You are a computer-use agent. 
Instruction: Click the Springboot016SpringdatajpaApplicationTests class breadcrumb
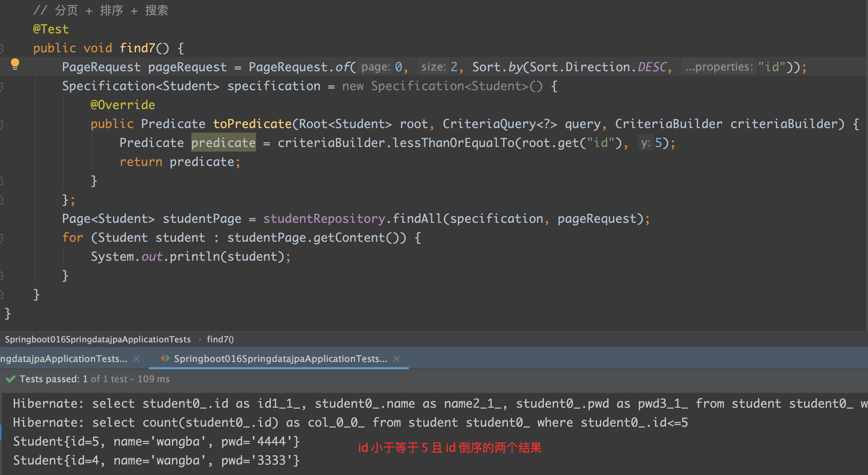pos(98,339)
